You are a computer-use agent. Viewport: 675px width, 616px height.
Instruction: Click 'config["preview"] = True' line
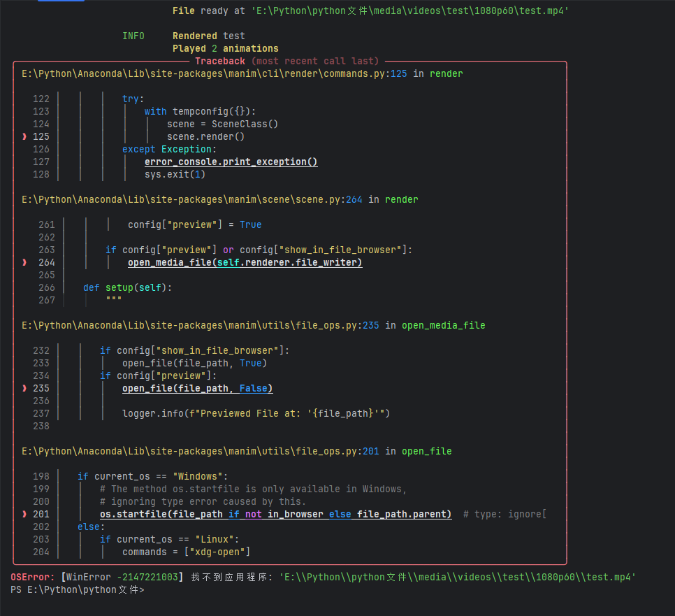194,224
